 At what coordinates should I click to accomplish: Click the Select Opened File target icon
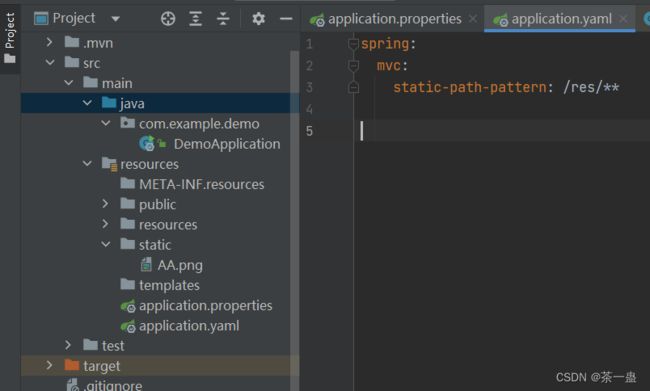pos(168,19)
